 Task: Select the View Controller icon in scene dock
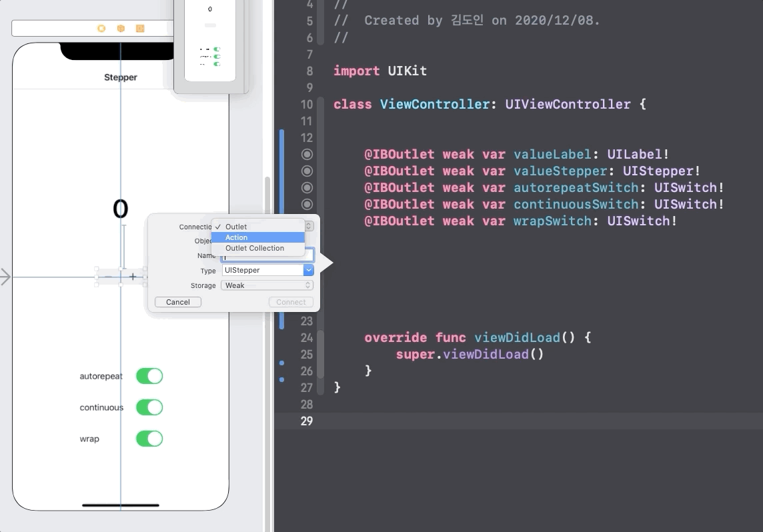pos(101,29)
